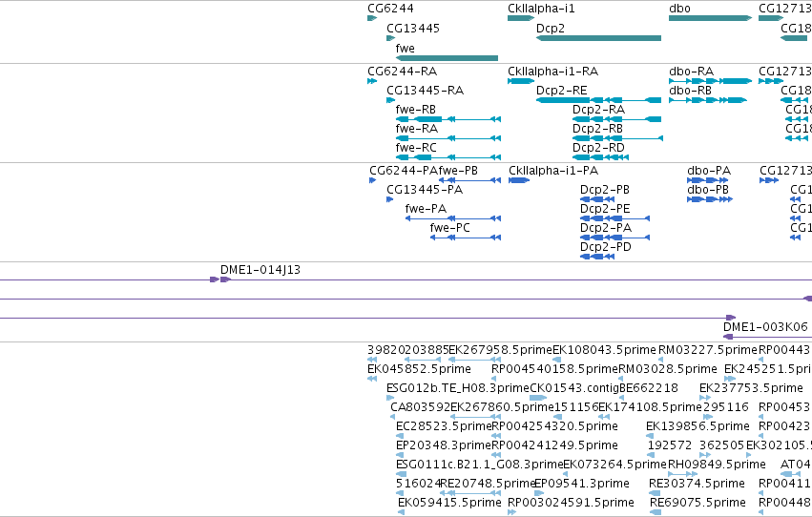Select the Dcp2-RE transcript glyph
Image resolution: width=812 pixels, height=517 pixels.
[598, 100]
